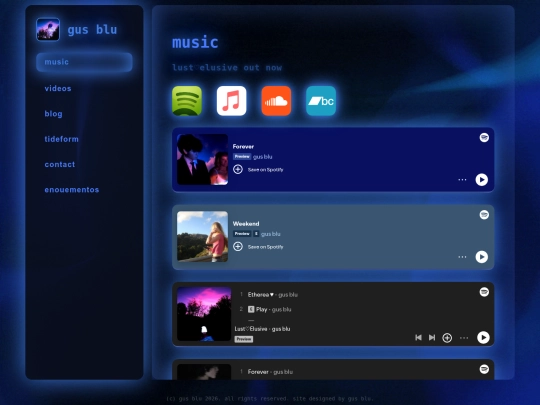Select track 2 Play in the album list
Viewport: 540px width, 405px height.
pos(265,310)
